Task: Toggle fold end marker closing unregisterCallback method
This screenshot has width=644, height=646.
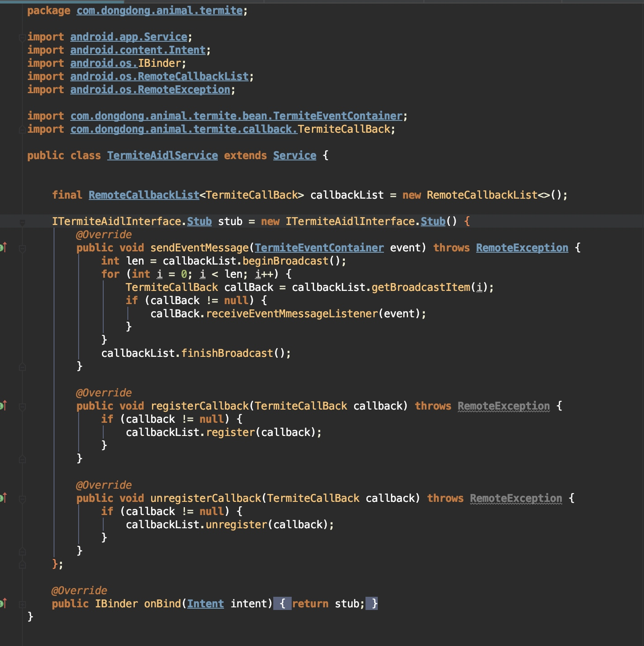Action: (x=22, y=552)
